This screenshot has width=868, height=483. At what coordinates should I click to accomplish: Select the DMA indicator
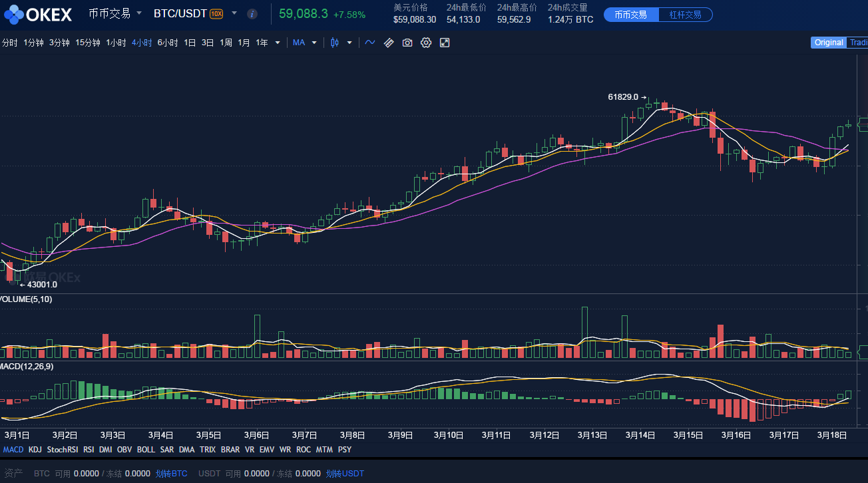point(186,450)
